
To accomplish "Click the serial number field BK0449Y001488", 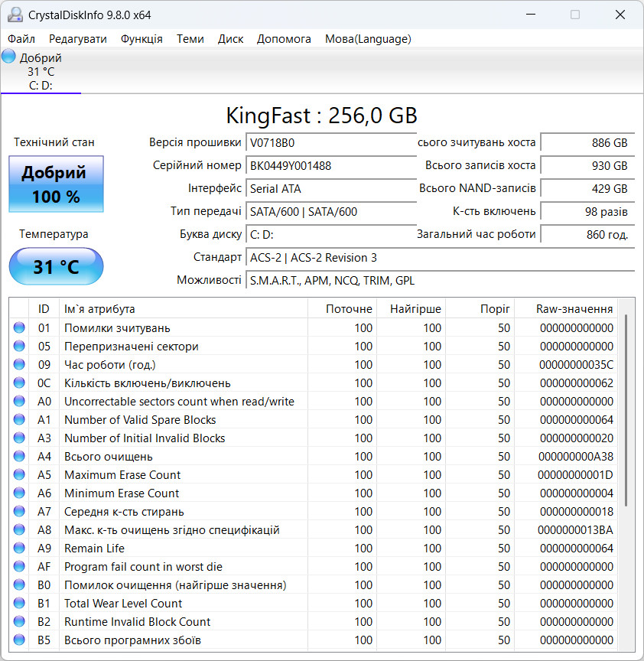I will click(x=331, y=166).
